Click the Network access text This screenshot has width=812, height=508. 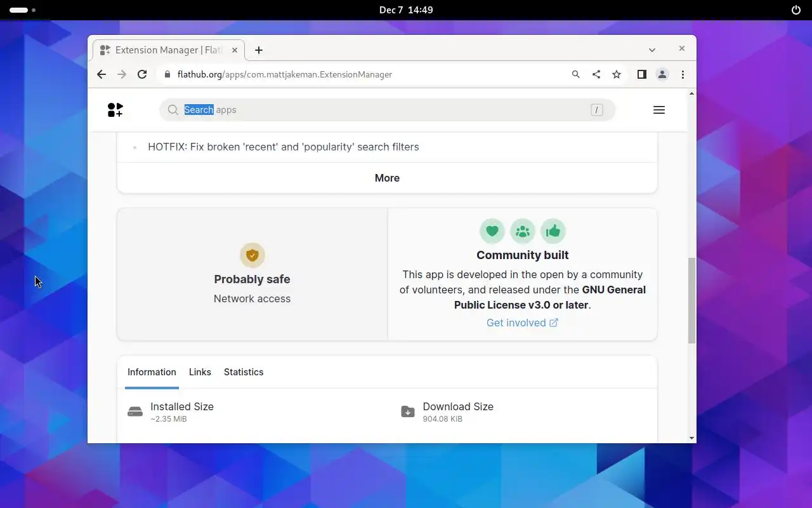[x=252, y=298]
